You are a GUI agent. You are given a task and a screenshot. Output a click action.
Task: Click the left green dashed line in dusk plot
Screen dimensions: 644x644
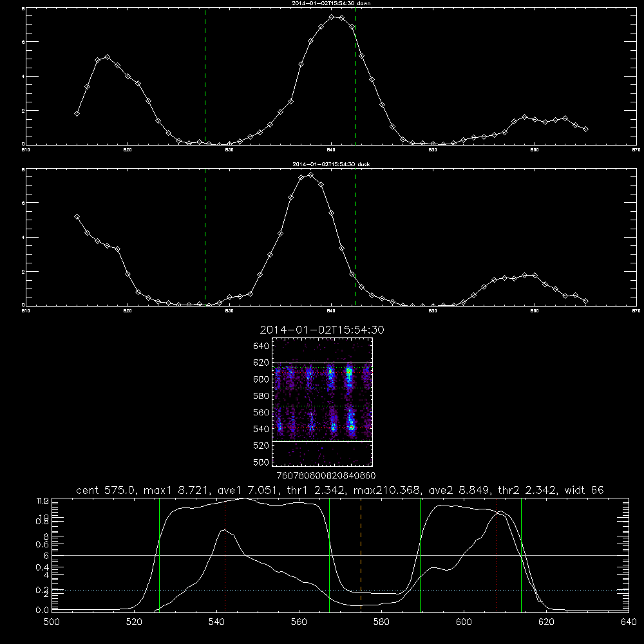point(205,238)
